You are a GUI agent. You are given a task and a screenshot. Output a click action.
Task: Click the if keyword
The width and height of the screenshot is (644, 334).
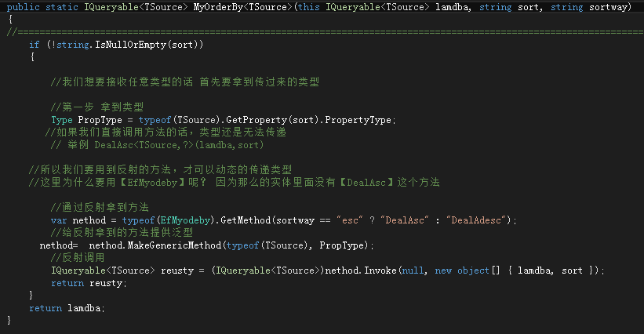click(x=35, y=45)
